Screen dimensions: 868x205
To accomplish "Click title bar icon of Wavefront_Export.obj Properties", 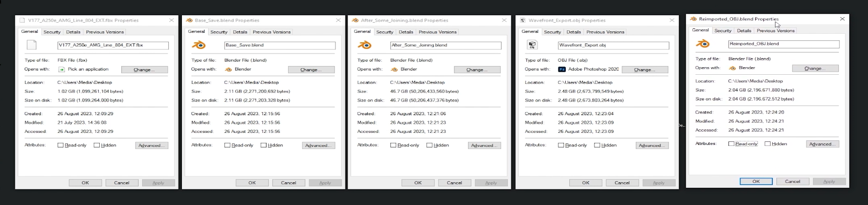I will [x=523, y=20].
